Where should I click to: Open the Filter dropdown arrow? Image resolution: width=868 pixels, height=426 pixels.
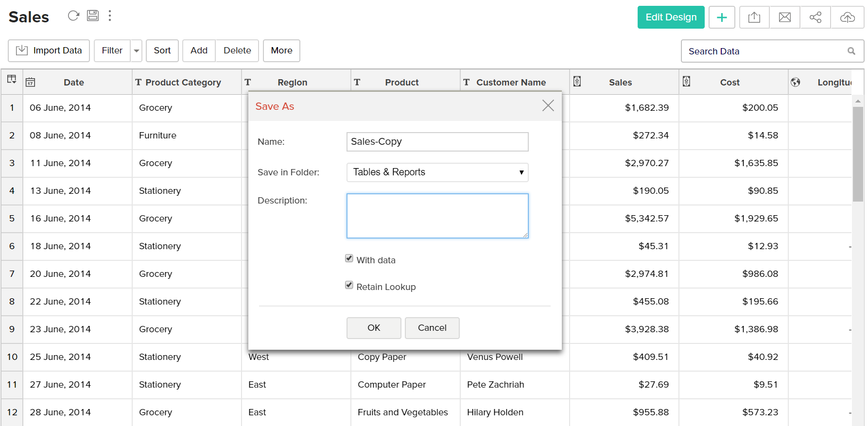tap(137, 51)
